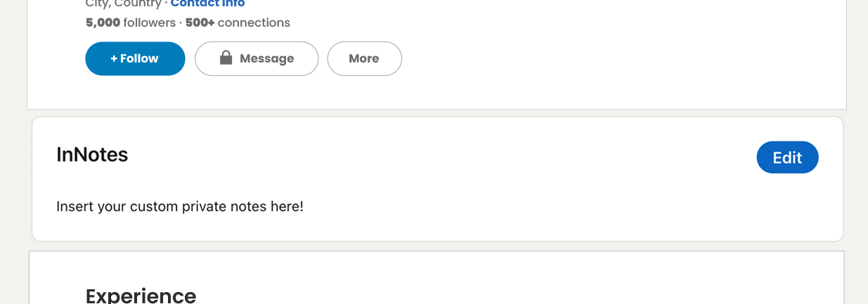Click the plus sign on Follow

coord(114,58)
